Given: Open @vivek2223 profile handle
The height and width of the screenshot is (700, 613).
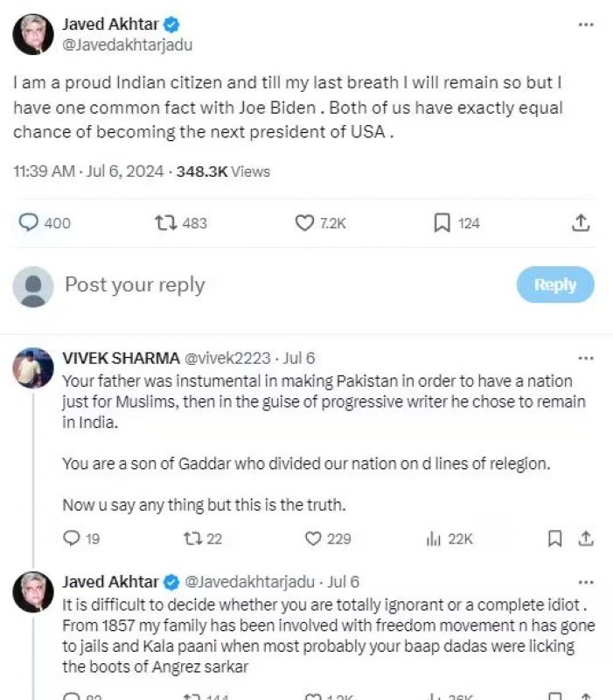Looking at the screenshot, I should point(226,358).
